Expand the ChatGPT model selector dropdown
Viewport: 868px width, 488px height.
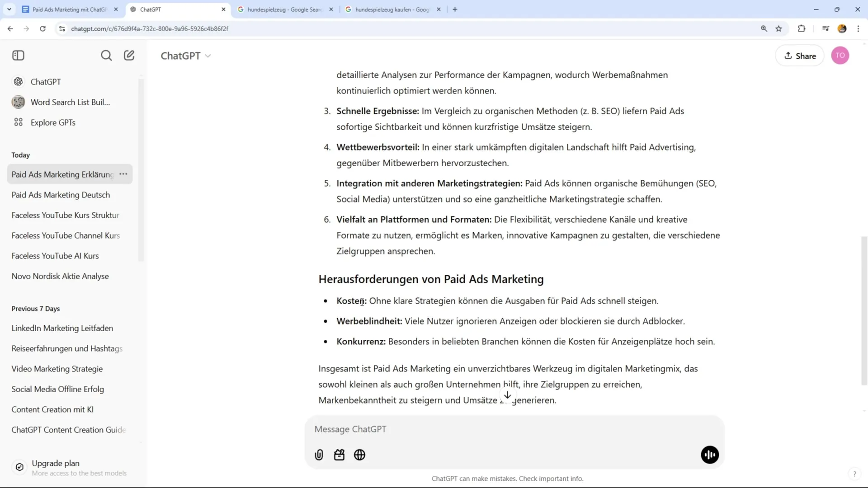coord(186,56)
